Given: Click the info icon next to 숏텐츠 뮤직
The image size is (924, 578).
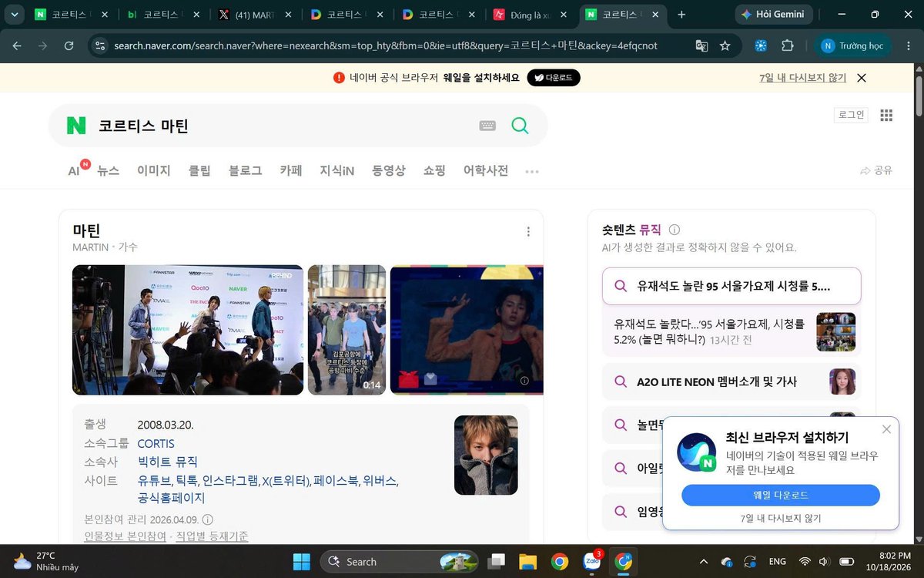Looking at the screenshot, I should tap(675, 230).
